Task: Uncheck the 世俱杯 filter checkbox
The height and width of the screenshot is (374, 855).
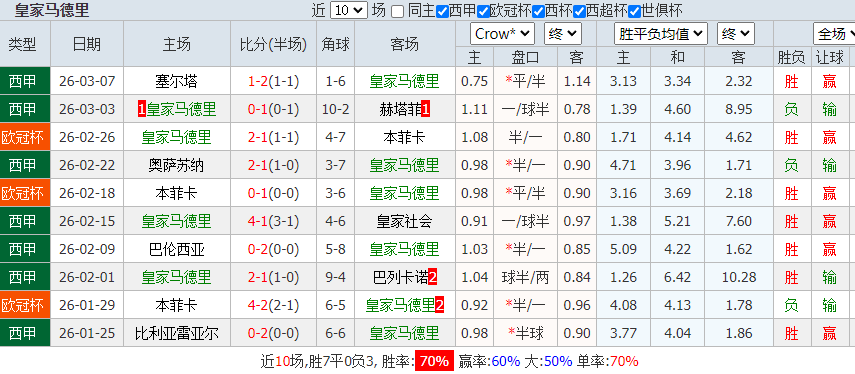Action: pos(634,11)
